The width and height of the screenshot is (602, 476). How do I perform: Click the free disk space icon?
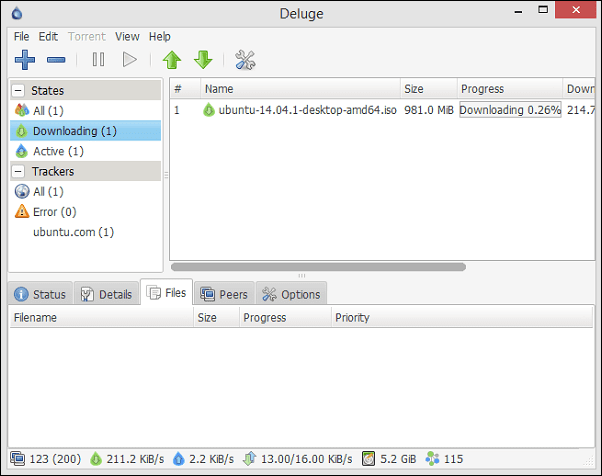(x=369, y=458)
